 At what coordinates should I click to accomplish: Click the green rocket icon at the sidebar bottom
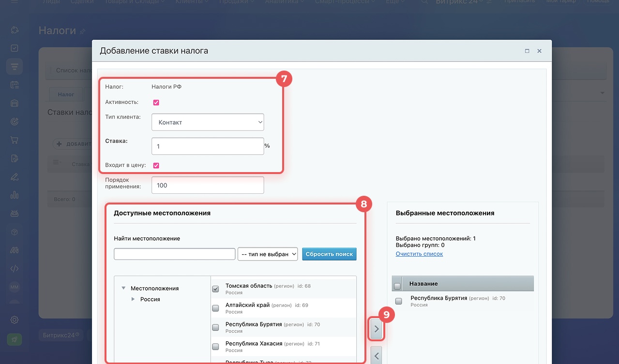(x=15, y=340)
